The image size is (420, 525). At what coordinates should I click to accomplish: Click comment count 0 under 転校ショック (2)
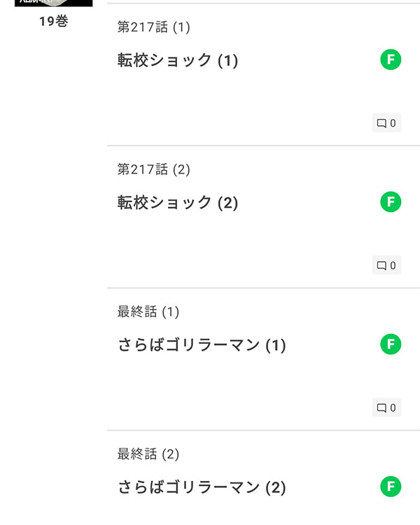393,265
